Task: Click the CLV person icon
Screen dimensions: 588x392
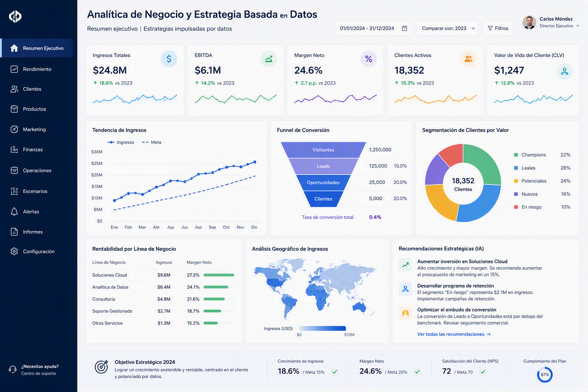Action: 565,72
